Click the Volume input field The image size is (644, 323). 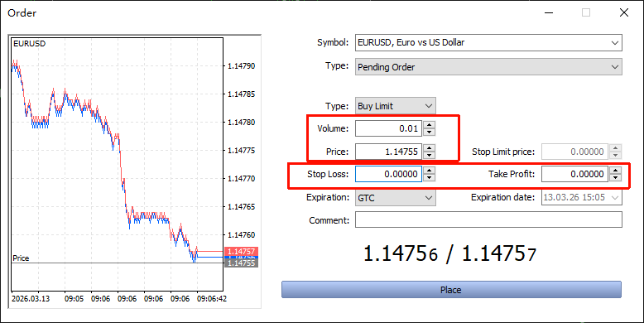tap(388, 128)
